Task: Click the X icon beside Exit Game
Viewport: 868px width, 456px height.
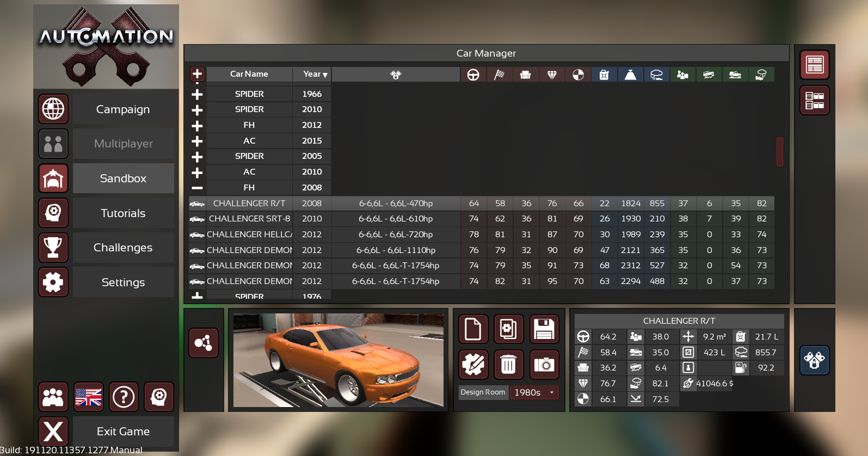Action: (53, 432)
